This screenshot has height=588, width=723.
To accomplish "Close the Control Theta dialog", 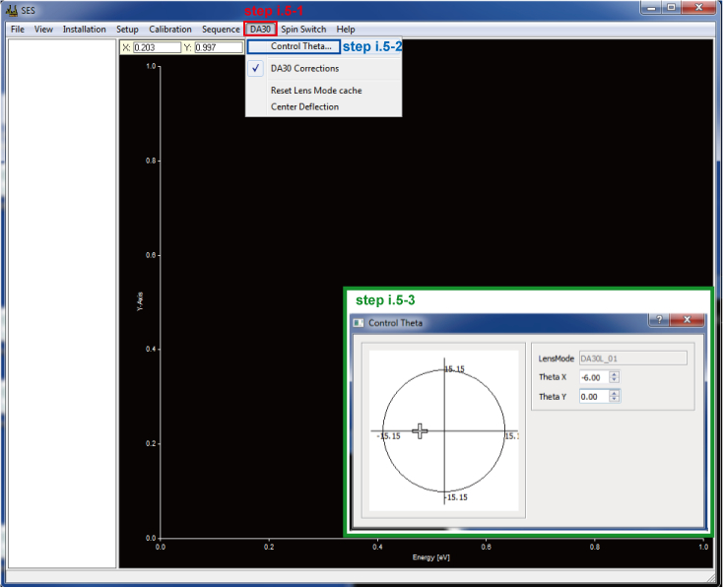I will point(689,320).
